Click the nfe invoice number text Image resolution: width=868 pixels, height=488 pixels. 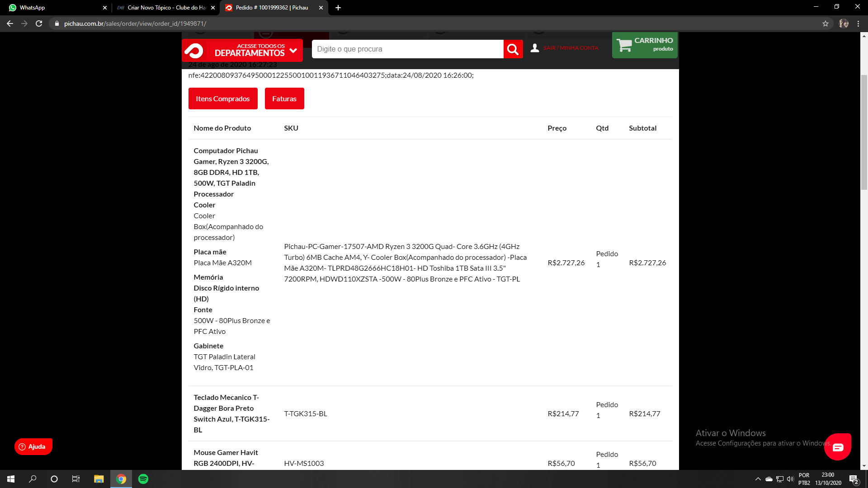331,75
